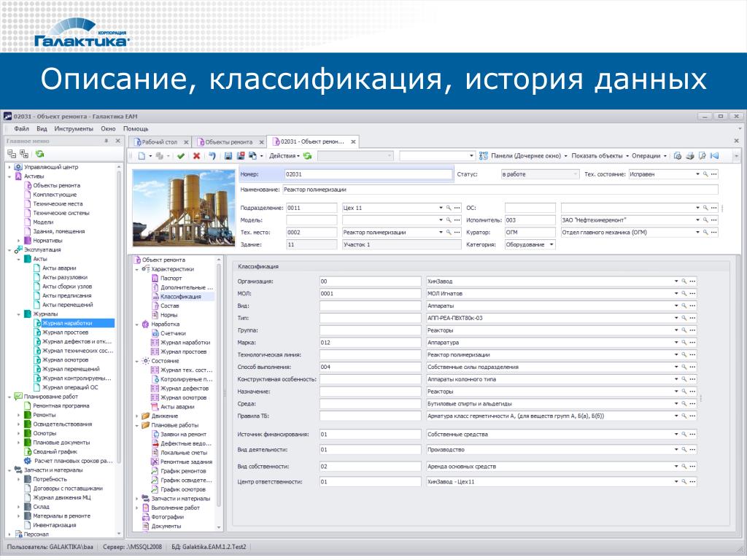Click the Марка code field 012

tap(370, 343)
